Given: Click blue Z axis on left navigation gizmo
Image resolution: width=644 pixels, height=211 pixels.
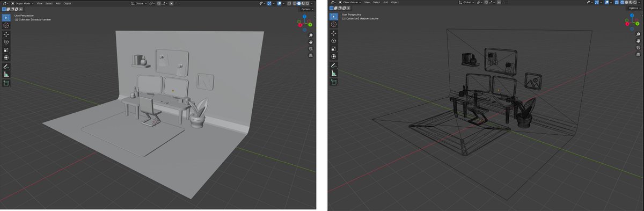Looking at the screenshot, I should tap(304, 17).
